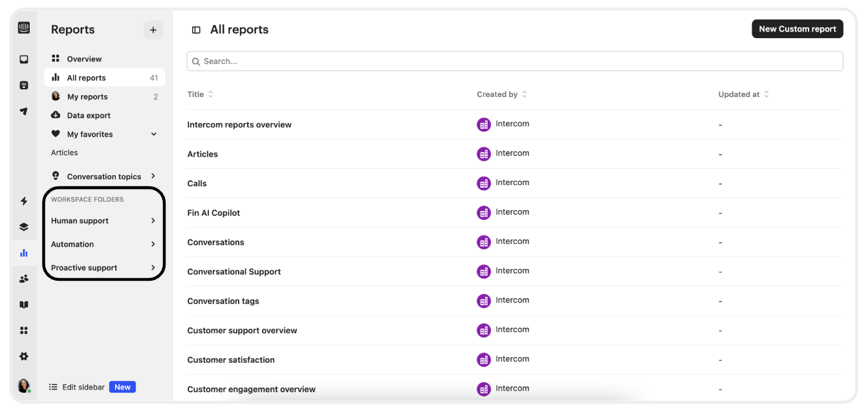Open the lightning bolt automation icon
868x414 pixels.
(x=24, y=201)
